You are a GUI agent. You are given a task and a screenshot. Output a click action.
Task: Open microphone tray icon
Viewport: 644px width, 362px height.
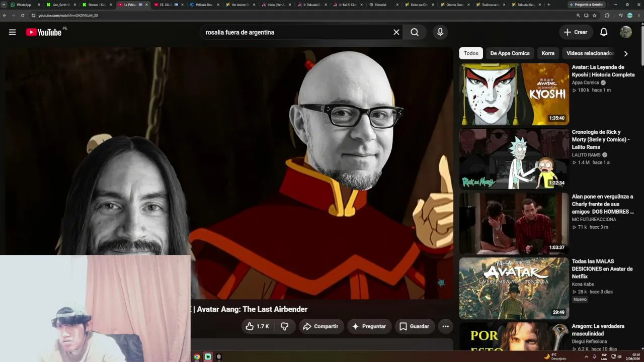(594, 357)
